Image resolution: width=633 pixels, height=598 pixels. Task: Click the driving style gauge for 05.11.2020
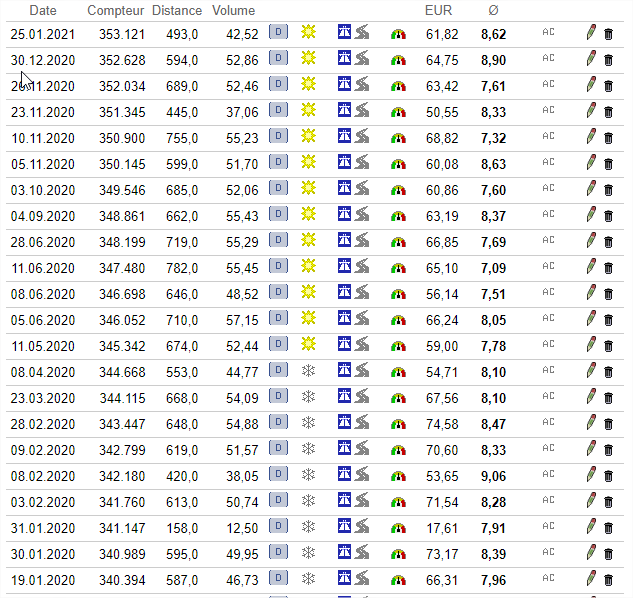(x=398, y=163)
